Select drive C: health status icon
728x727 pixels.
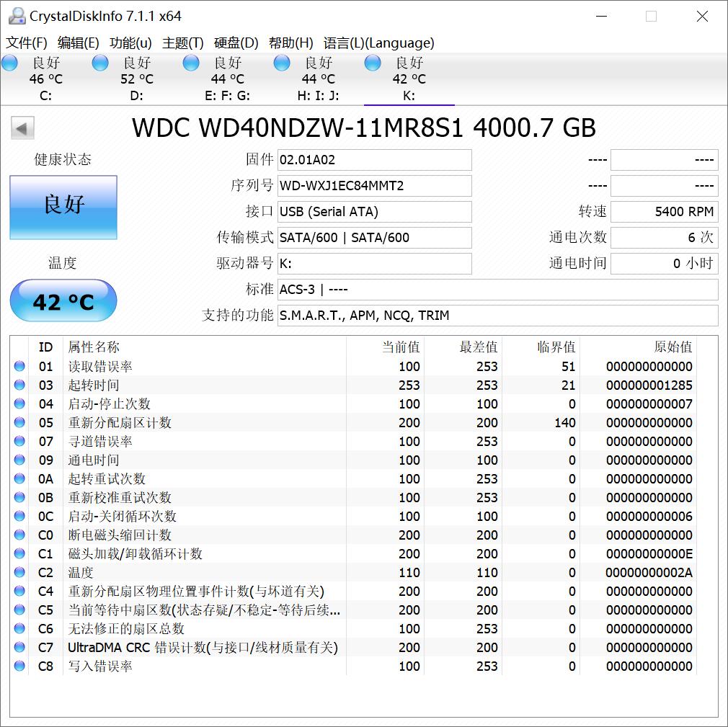coord(10,63)
